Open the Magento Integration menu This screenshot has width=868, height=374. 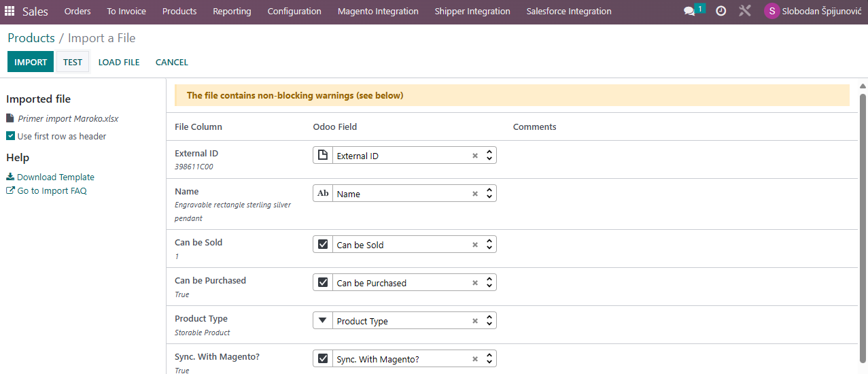coord(378,12)
